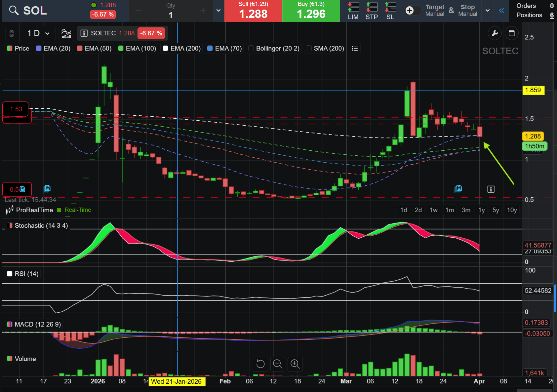This screenshot has width=557, height=392.
Task: Open the chart settings wrench icon
Action: tap(495, 33)
